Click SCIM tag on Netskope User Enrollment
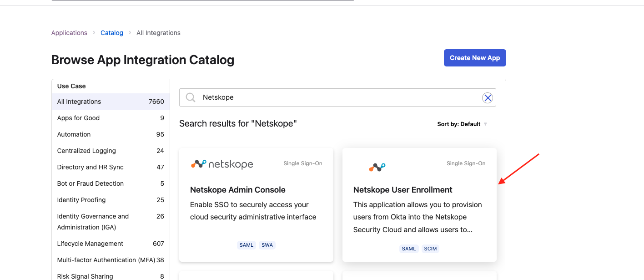 [x=430, y=249]
